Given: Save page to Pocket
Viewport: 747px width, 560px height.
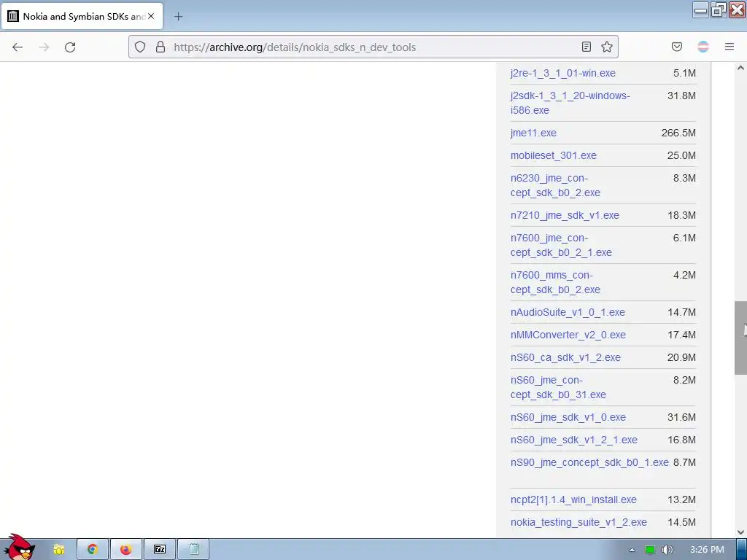Looking at the screenshot, I should [677, 47].
